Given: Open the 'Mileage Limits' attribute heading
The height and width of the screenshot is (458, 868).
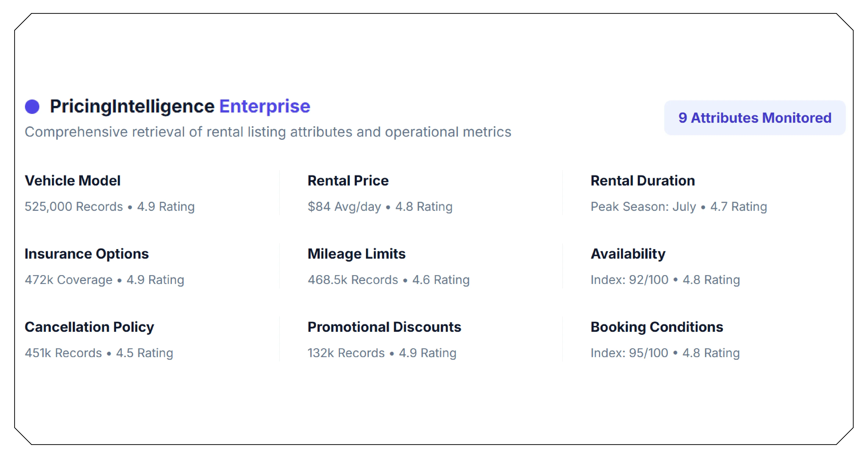Looking at the screenshot, I should tap(356, 254).
